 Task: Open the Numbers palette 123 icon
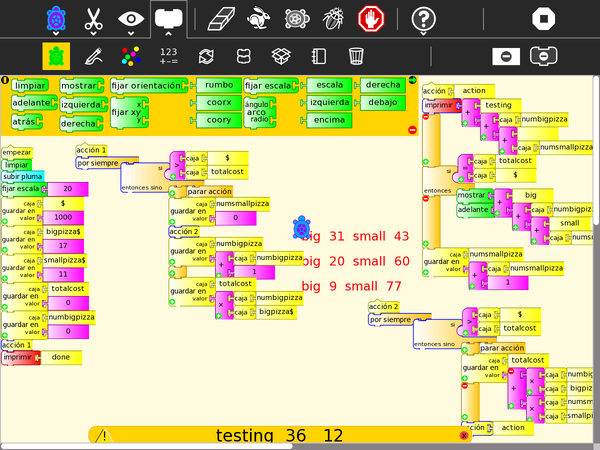169,56
